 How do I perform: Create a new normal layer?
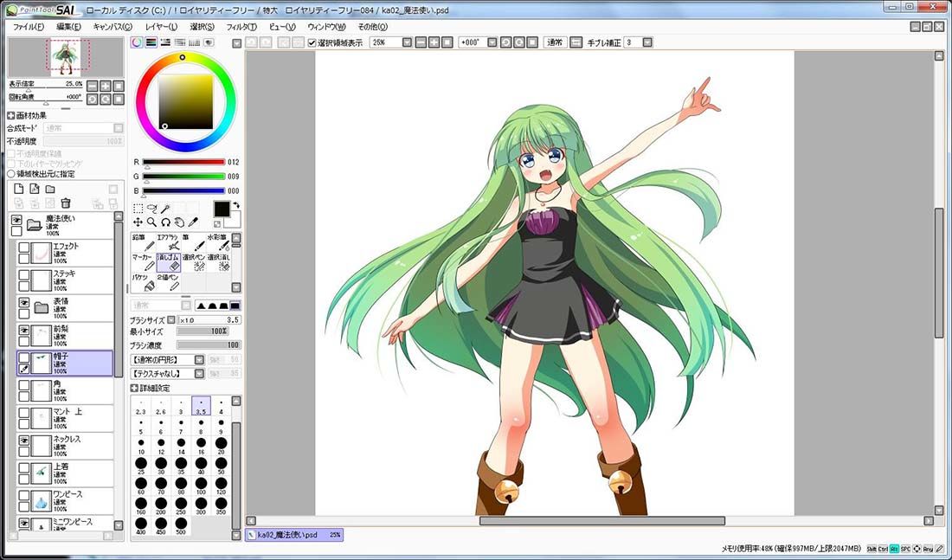tap(19, 189)
